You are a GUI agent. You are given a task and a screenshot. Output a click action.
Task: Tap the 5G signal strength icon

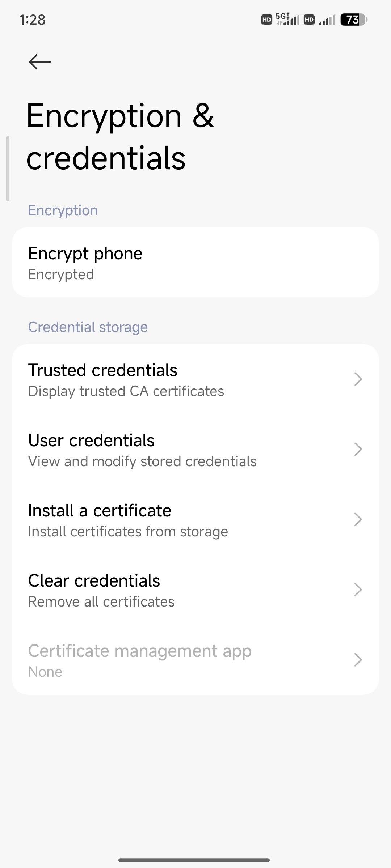click(x=288, y=19)
